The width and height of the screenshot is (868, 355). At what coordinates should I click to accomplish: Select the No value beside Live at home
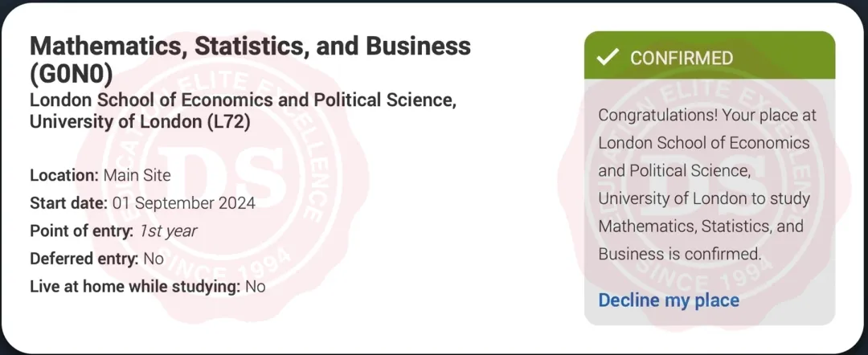(x=255, y=287)
